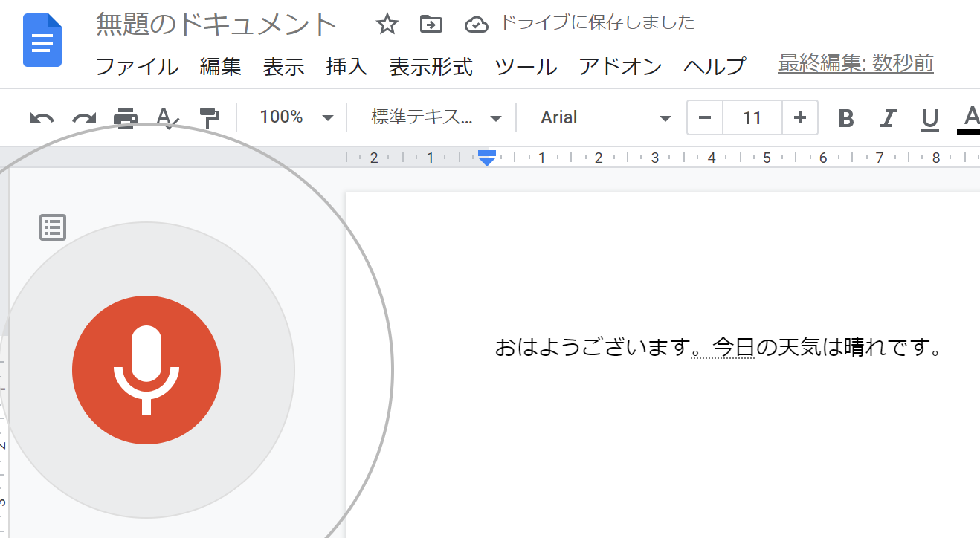Star the document with the star icon

pyautogui.click(x=387, y=25)
